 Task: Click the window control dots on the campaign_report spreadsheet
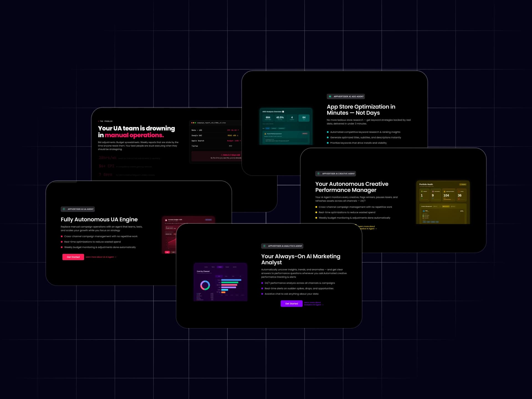(194, 123)
